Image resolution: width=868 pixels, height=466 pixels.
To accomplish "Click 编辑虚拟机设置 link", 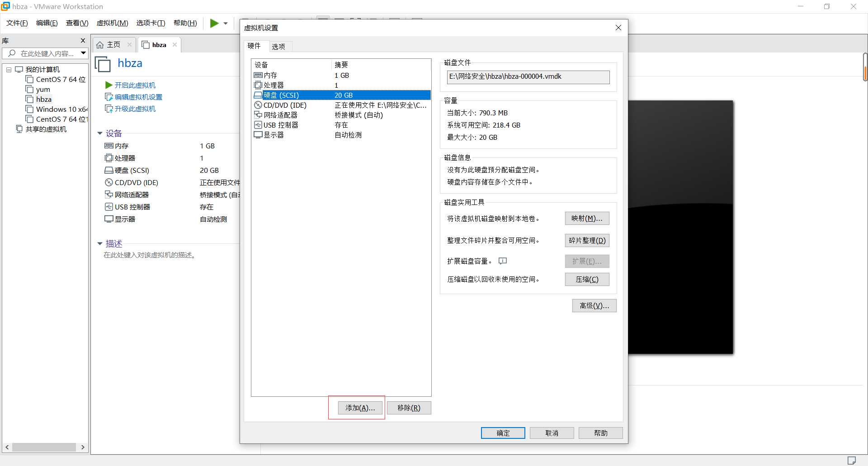I will point(133,97).
